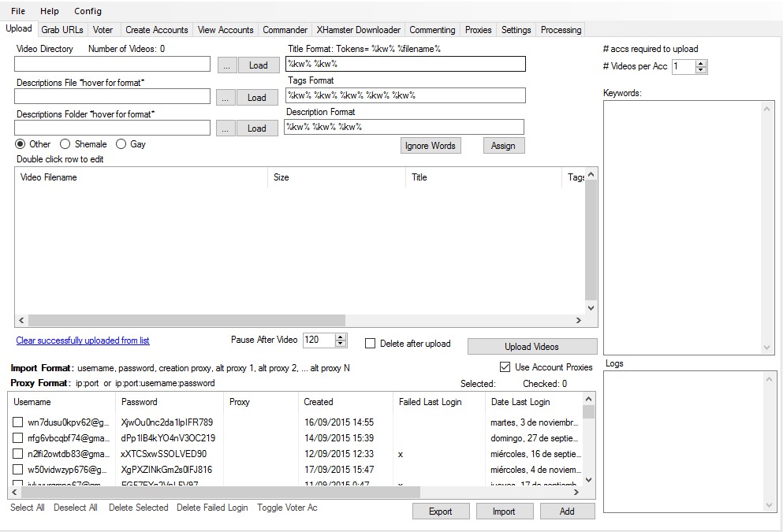Open the File menu

(18, 11)
